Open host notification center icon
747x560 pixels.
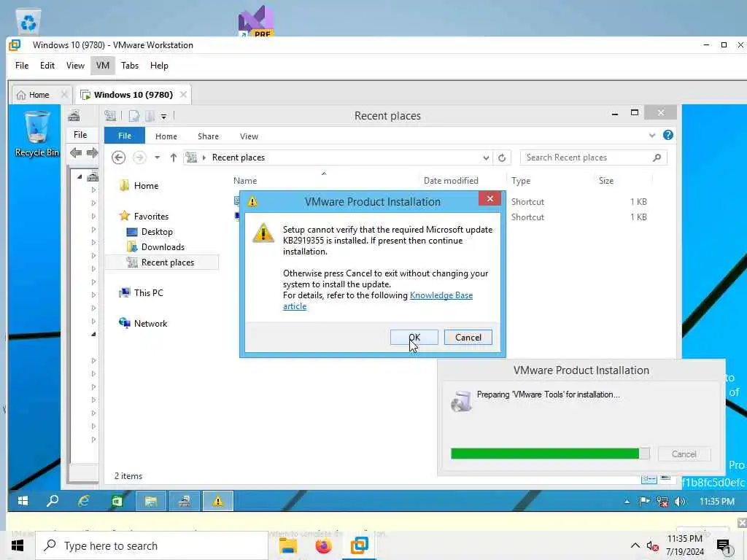click(x=724, y=546)
